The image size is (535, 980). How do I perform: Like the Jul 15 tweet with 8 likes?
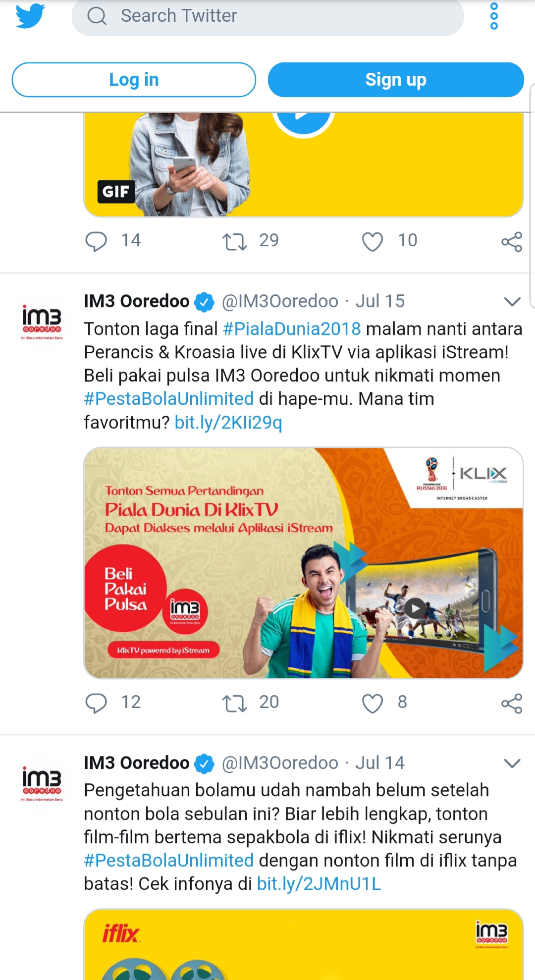tap(373, 703)
